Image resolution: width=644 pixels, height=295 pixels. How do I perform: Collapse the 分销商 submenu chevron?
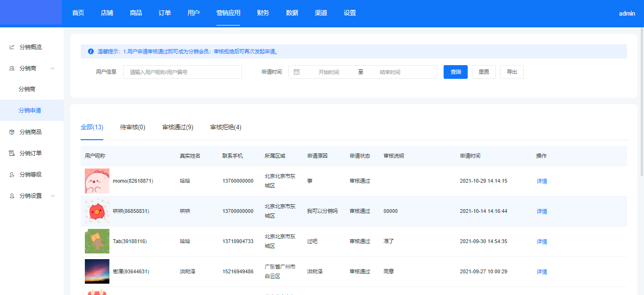pyautogui.click(x=52, y=68)
